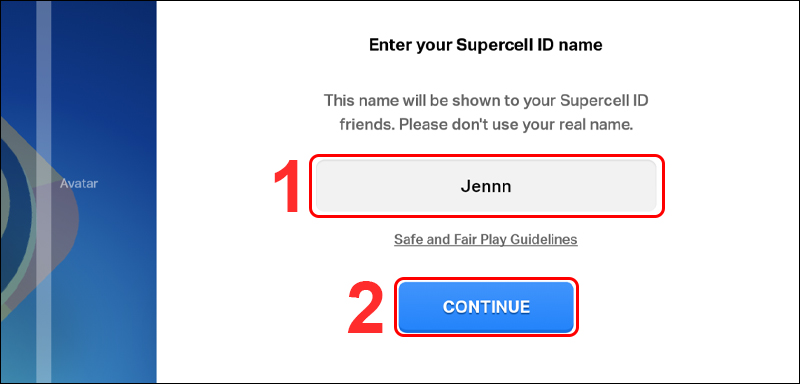This screenshot has height=384, width=800.
Task: Click the 'Enter your Supercell ID name' heading
Action: [x=485, y=45]
